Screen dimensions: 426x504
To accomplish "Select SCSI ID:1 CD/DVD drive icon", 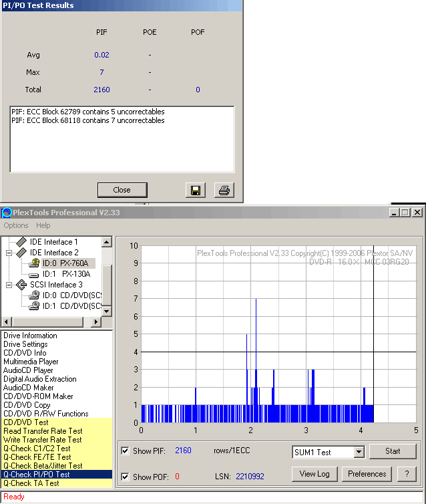I will pyautogui.click(x=35, y=306).
